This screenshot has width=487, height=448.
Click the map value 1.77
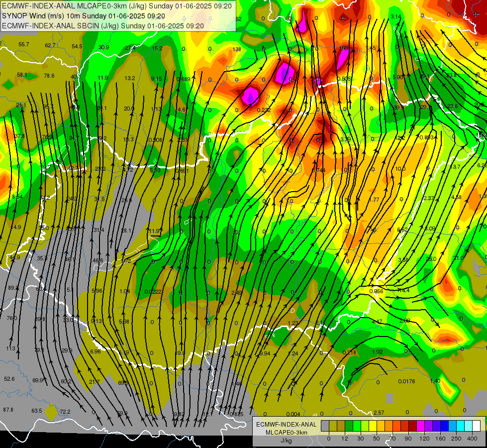click(x=374, y=200)
